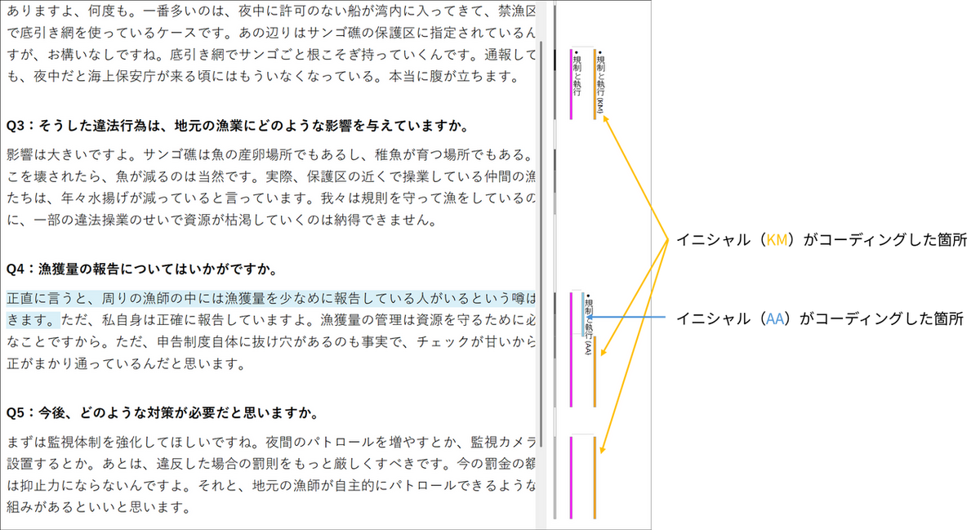Click the Q3 answer paragraph starting 影響は大きい

pos(271,188)
